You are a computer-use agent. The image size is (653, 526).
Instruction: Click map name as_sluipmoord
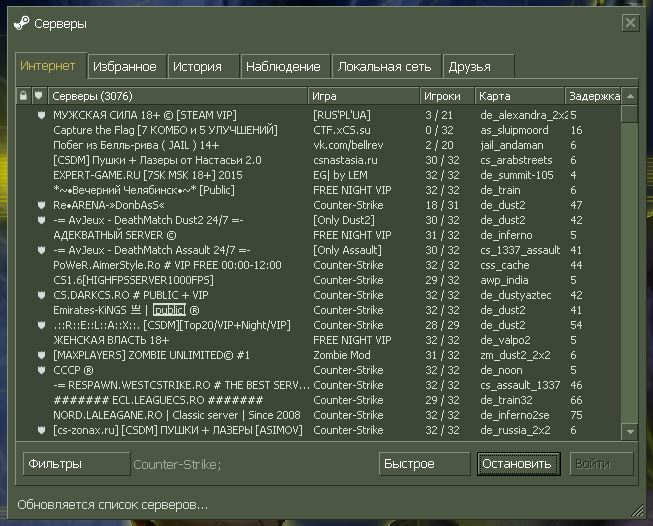[514, 130]
